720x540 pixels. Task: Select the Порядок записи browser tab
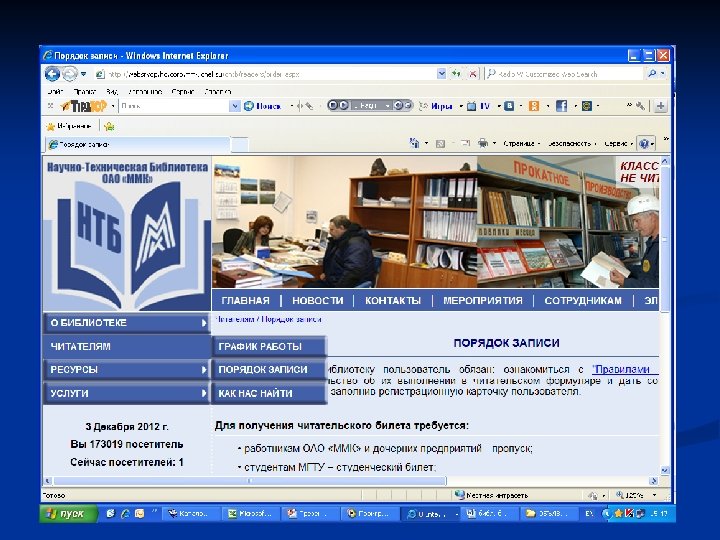coord(137,144)
